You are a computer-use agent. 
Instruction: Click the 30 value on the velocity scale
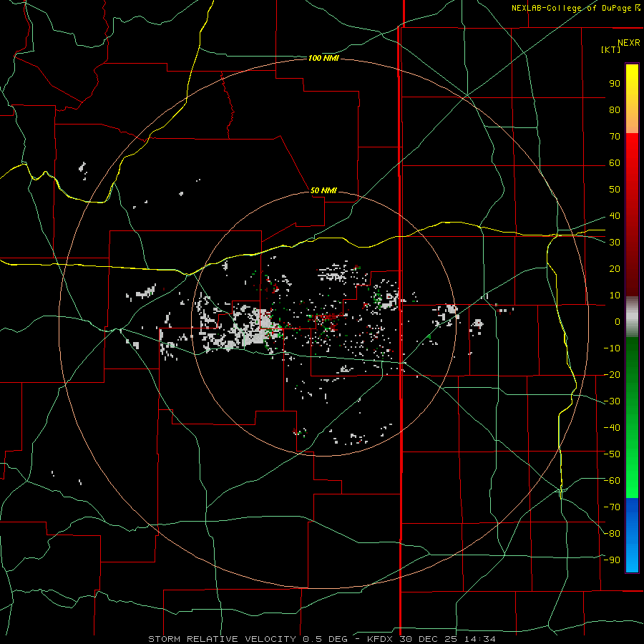pyautogui.click(x=615, y=243)
